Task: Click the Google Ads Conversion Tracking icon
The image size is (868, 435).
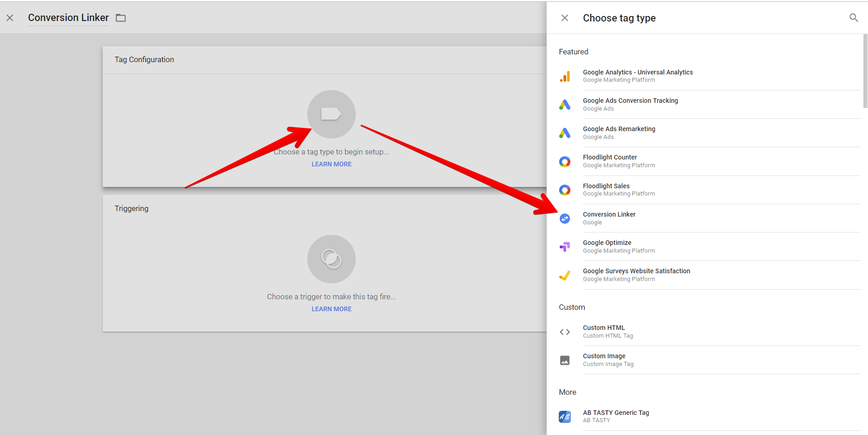Action: (x=565, y=105)
